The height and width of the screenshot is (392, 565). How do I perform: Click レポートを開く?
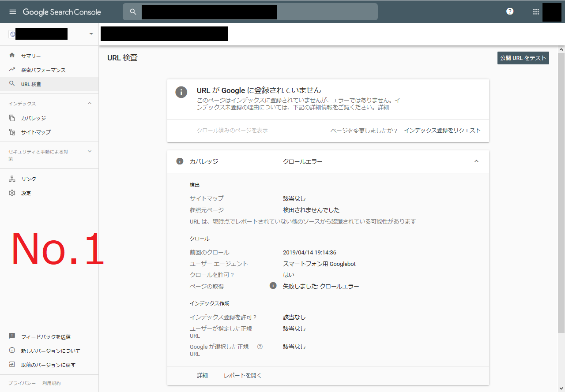pos(243,376)
